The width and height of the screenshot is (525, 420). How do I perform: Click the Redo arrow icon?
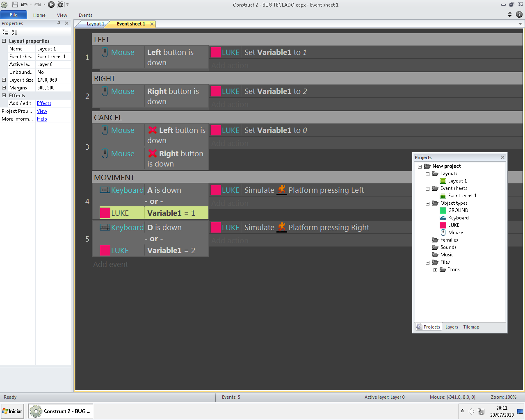pyautogui.click(x=37, y=5)
